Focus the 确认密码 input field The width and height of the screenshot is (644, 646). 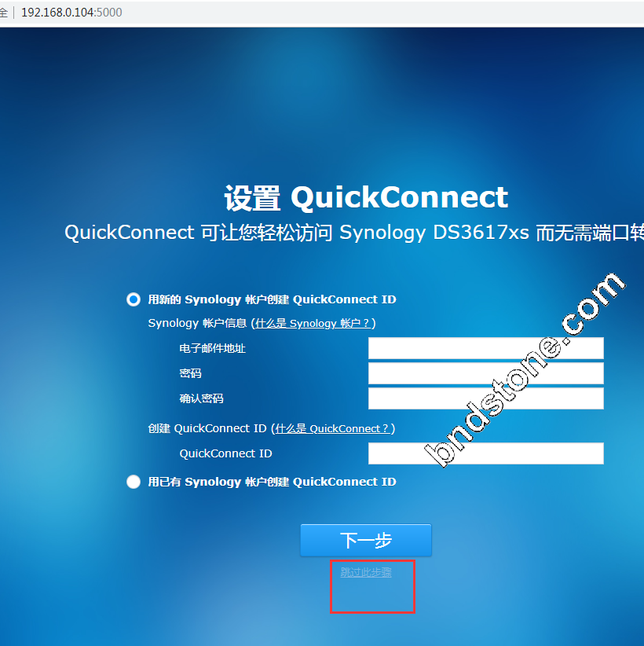[486, 398]
